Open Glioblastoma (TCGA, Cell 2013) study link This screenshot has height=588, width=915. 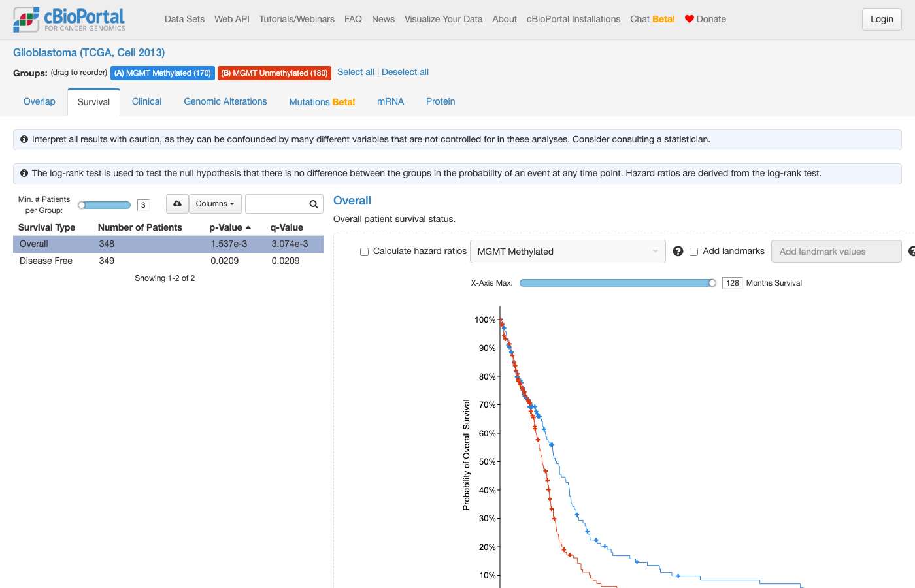click(89, 52)
